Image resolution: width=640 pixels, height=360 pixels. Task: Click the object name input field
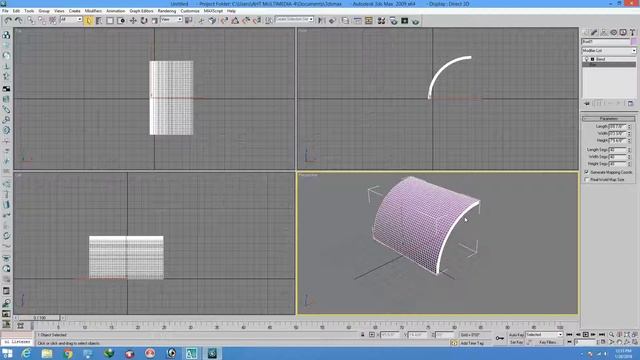point(606,42)
